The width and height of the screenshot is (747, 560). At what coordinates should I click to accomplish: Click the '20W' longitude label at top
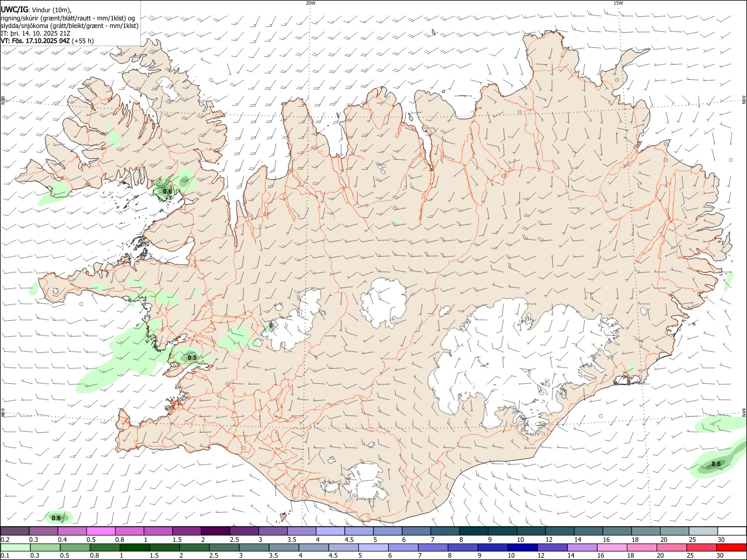(x=310, y=3)
